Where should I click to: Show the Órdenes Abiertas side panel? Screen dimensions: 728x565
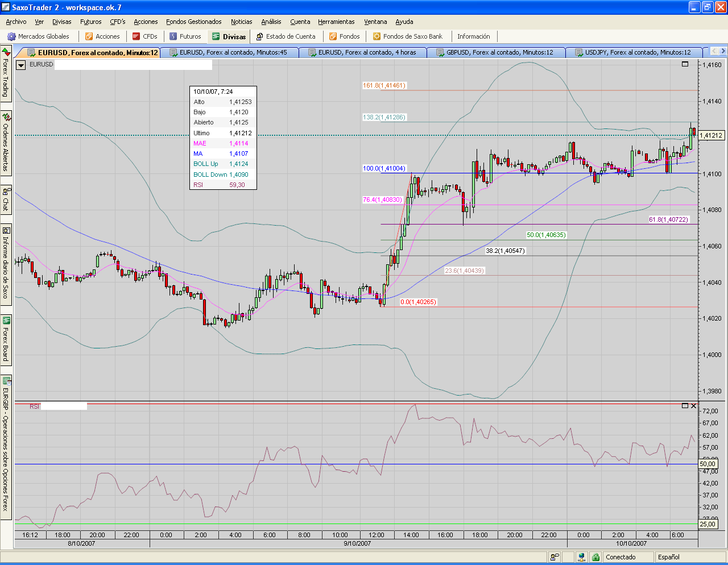(6, 142)
